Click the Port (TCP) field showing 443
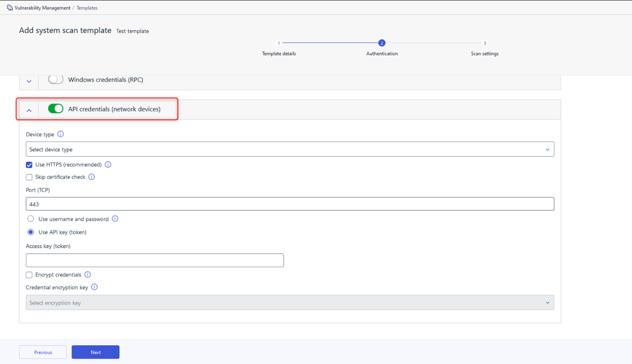 (x=290, y=204)
